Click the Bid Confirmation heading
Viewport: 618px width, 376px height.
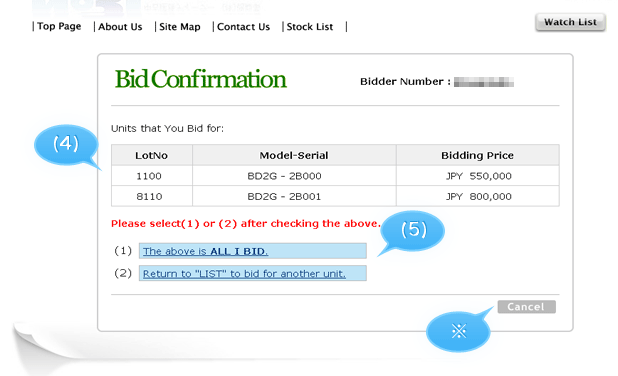click(x=200, y=79)
